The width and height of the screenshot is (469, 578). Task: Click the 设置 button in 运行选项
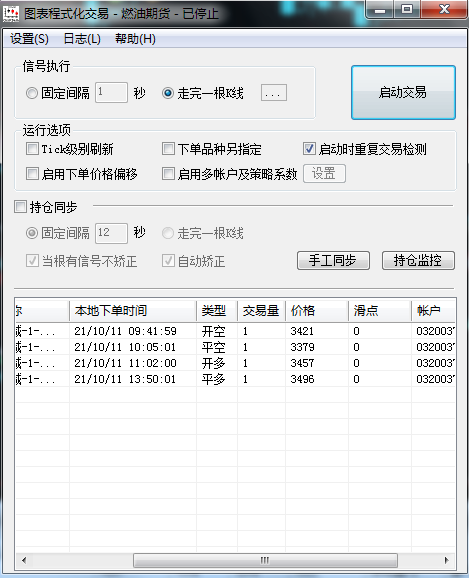(x=324, y=174)
